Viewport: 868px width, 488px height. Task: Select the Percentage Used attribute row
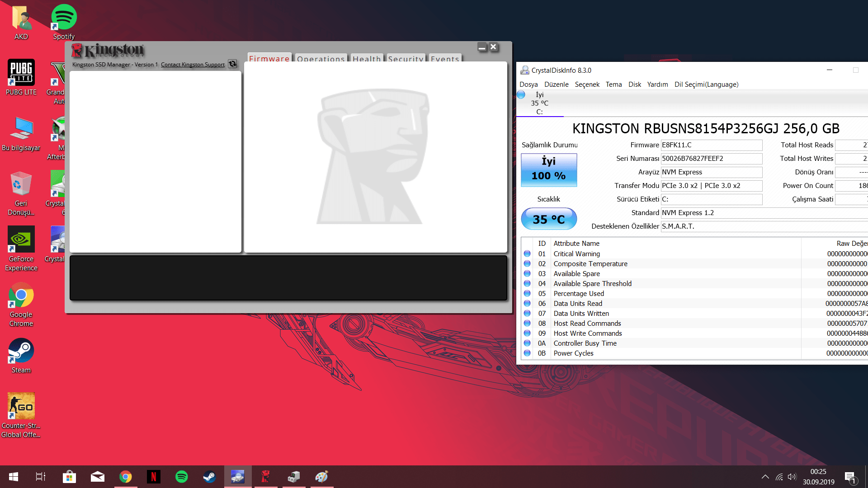(579, 294)
